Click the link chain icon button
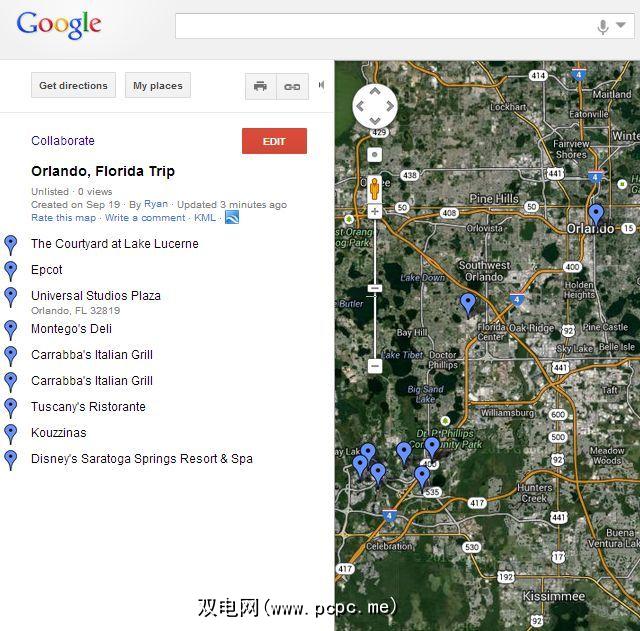Image resolution: width=640 pixels, height=631 pixels. coord(292,87)
